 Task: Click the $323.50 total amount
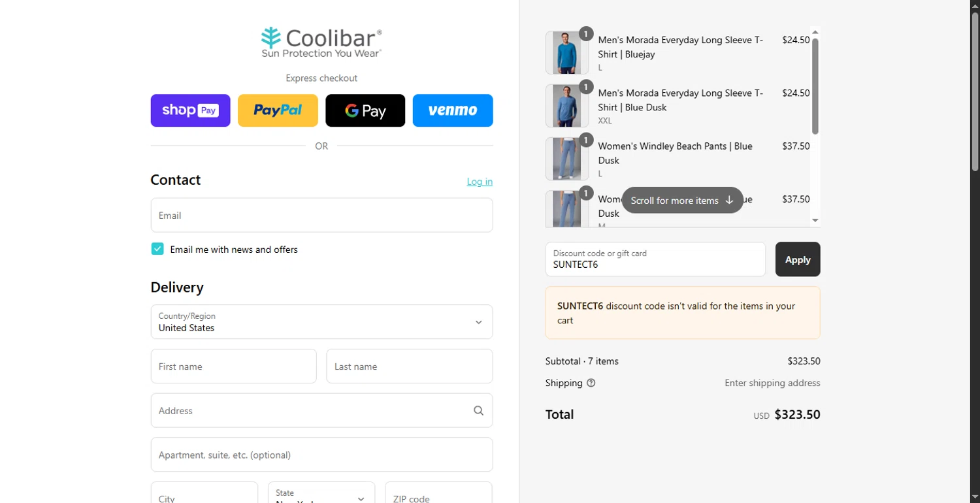[797, 415]
